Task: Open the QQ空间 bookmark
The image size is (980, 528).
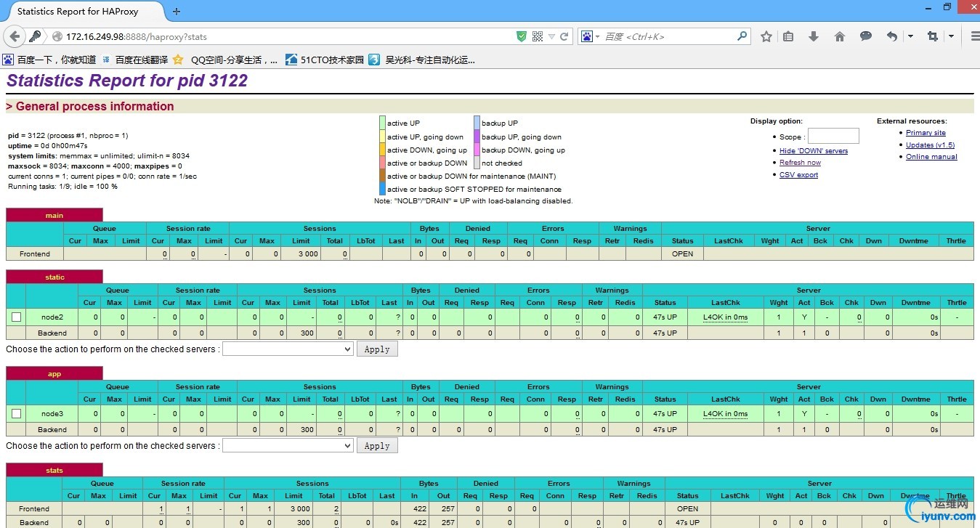Action: coord(225,60)
